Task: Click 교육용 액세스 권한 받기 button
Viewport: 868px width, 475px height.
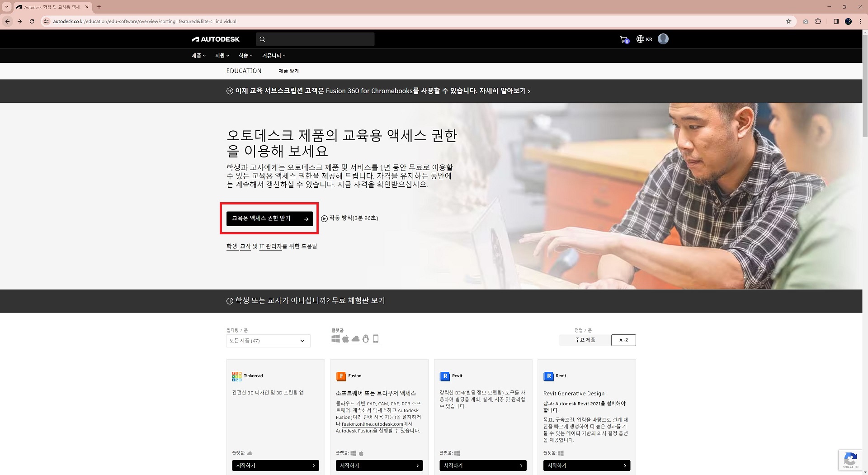Action: (270, 218)
